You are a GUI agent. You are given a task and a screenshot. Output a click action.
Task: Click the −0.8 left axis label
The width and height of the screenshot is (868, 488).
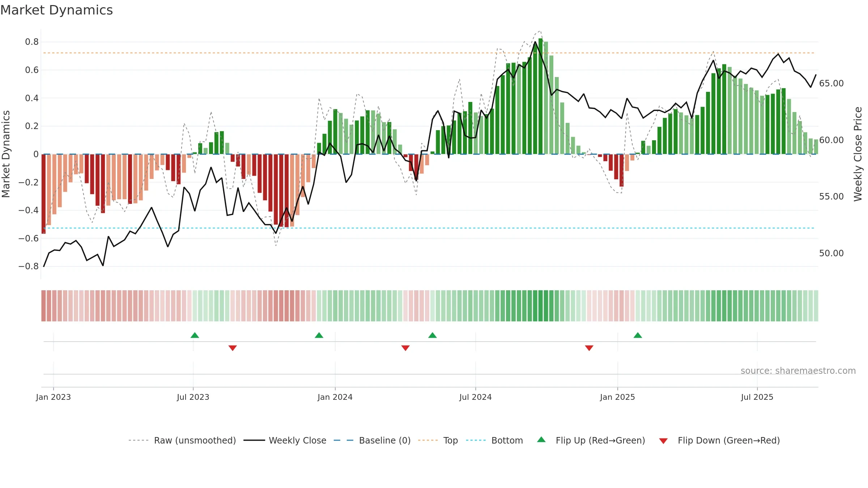[29, 266]
